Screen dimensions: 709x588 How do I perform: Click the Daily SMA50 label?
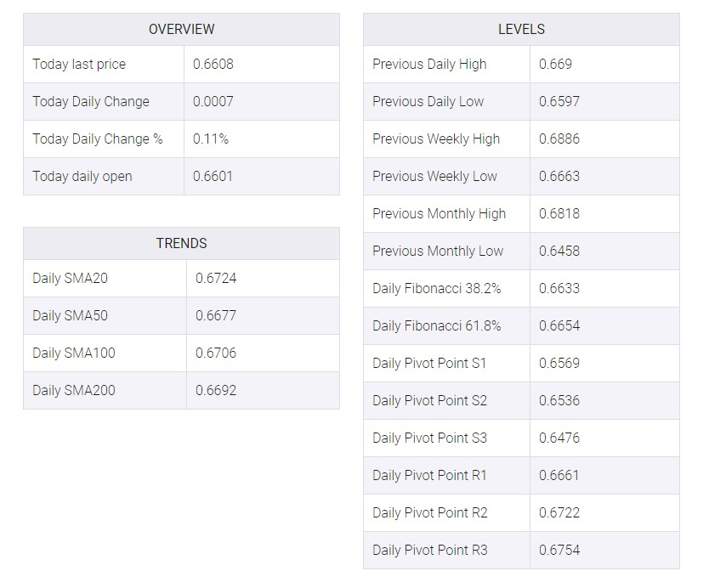pos(70,316)
